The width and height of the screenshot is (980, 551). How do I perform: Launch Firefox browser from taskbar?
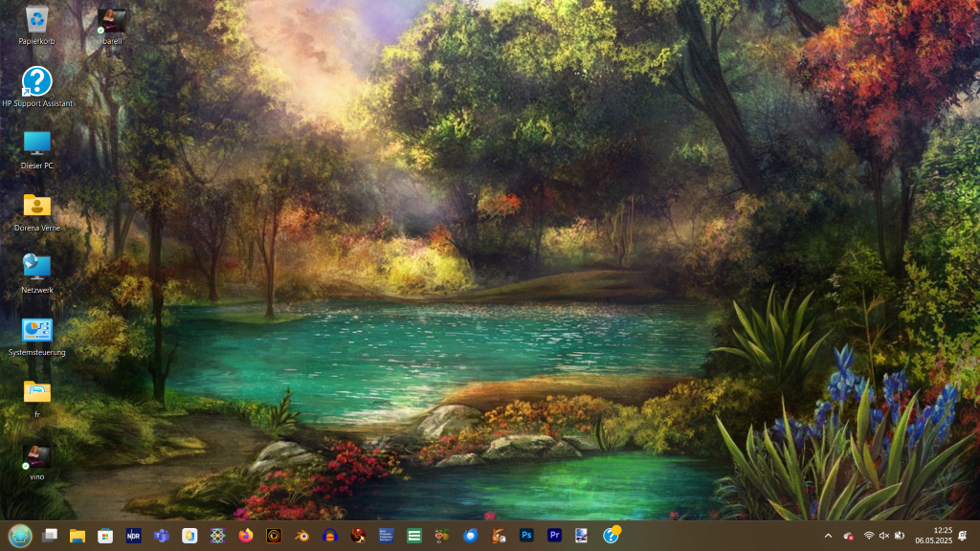pos(245,536)
